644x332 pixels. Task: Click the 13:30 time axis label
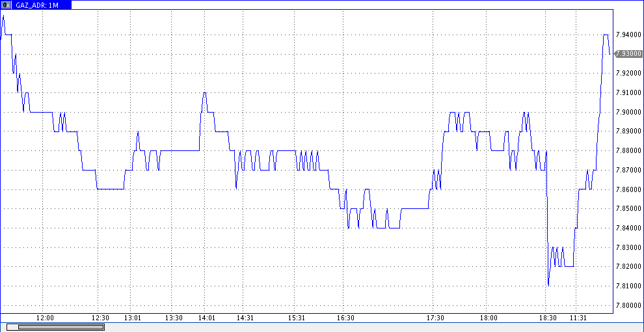pyautogui.click(x=174, y=318)
